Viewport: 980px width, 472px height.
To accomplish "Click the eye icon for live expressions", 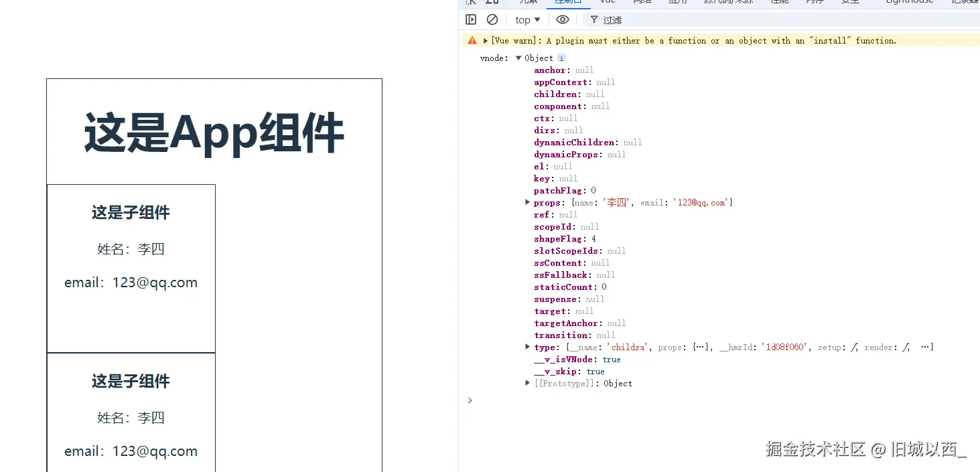I will (x=563, y=19).
